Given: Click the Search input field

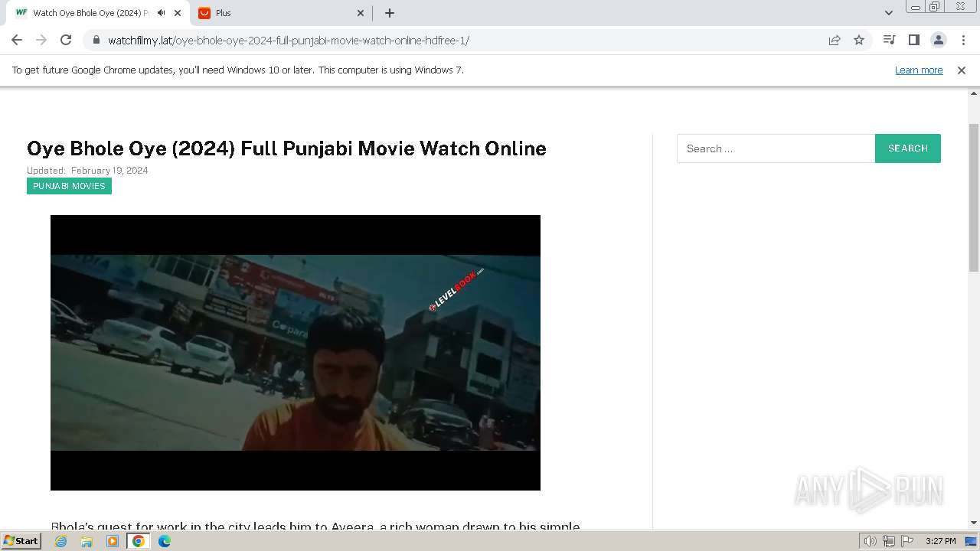Looking at the screenshot, I should (x=776, y=148).
